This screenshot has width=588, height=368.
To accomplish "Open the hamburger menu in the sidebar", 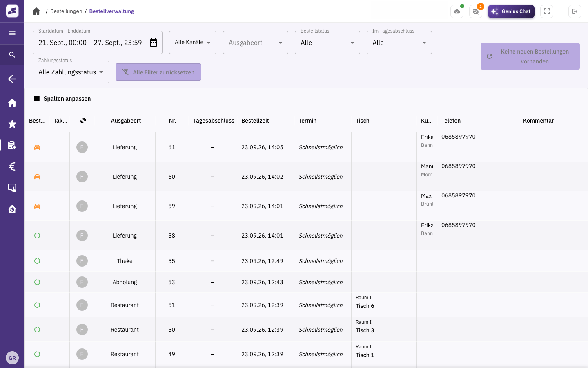I will (x=12, y=33).
